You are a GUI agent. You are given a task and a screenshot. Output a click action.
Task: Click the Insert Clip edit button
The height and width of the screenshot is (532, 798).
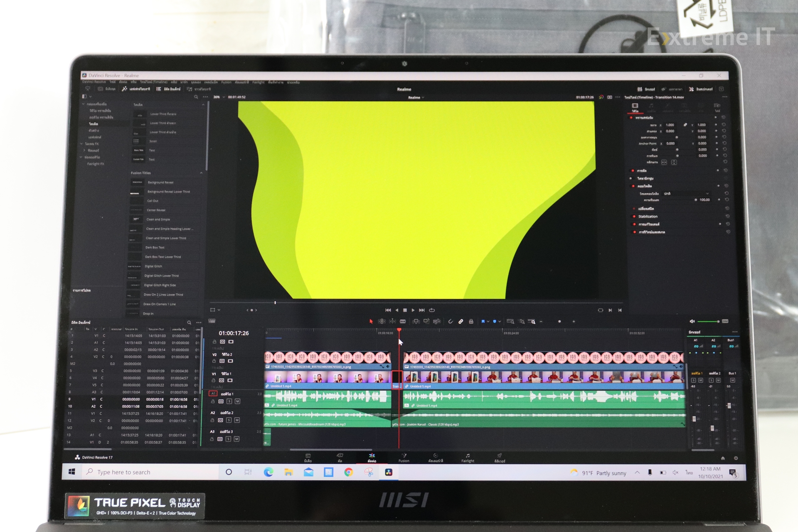[416, 321]
